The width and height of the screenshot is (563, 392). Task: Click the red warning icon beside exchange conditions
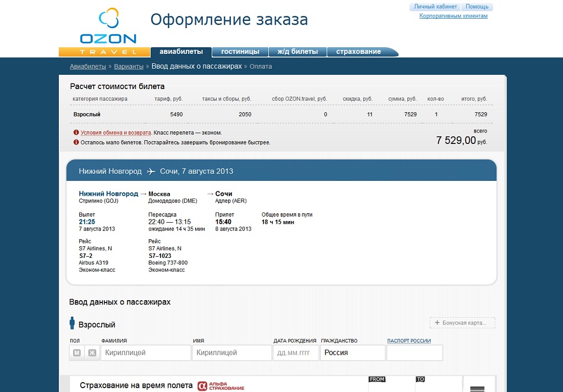tap(76, 132)
